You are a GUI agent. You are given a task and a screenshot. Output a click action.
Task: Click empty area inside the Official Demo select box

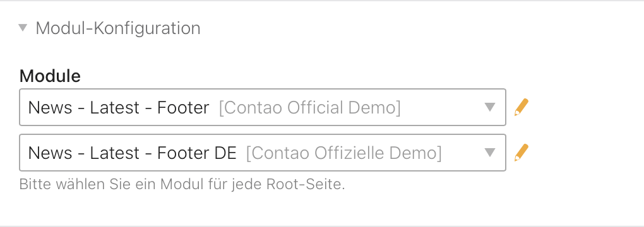[x=441, y=107]
